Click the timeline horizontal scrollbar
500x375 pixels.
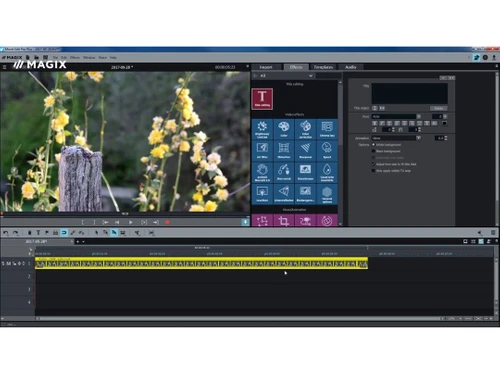[x=240, y=319]
